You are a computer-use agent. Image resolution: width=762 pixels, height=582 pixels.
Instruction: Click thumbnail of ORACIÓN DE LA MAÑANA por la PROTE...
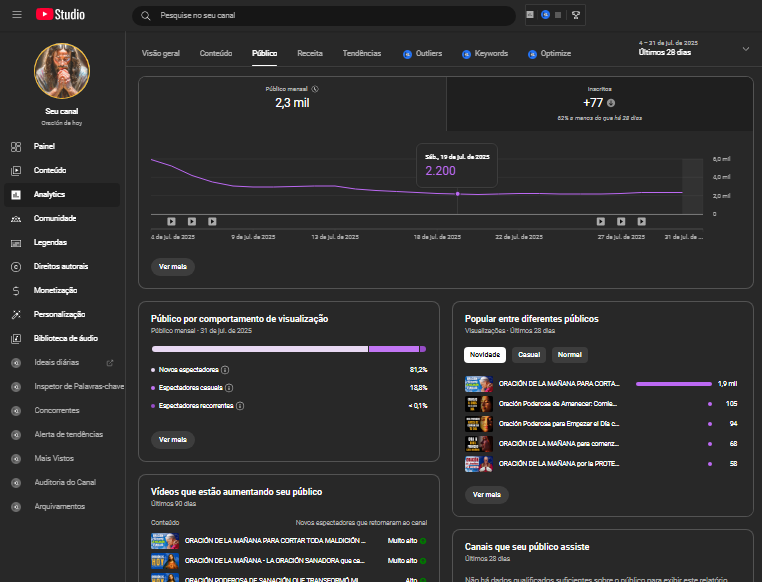479,463
